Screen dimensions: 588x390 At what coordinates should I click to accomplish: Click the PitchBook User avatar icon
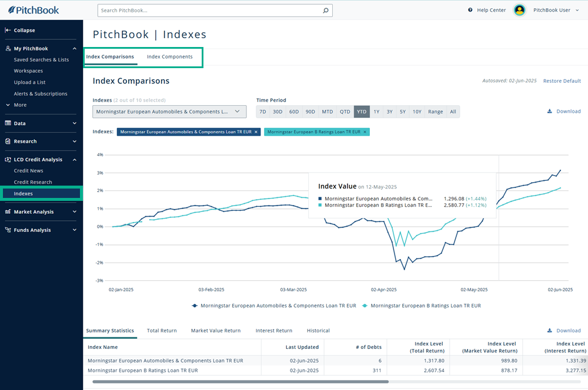click(x=519, y=10)
